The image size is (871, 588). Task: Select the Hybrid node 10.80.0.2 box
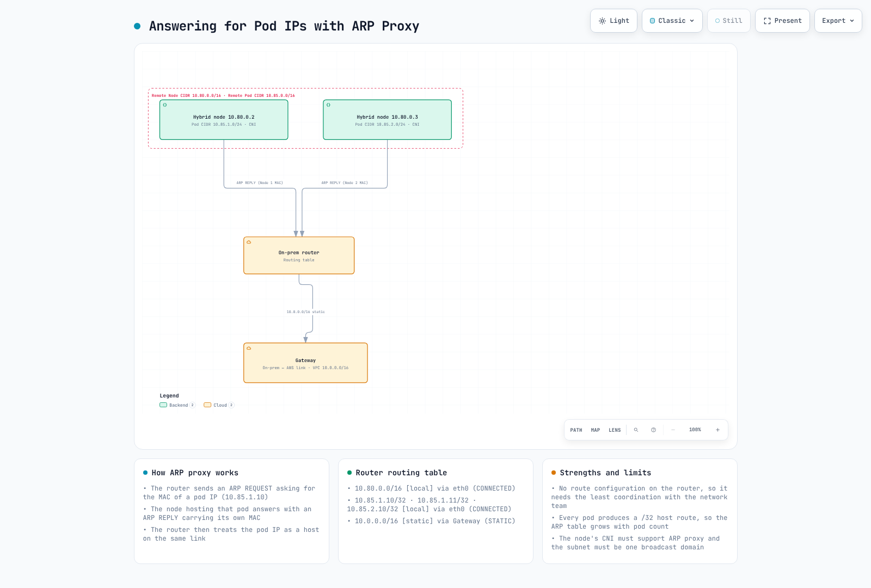click(224, 120)
